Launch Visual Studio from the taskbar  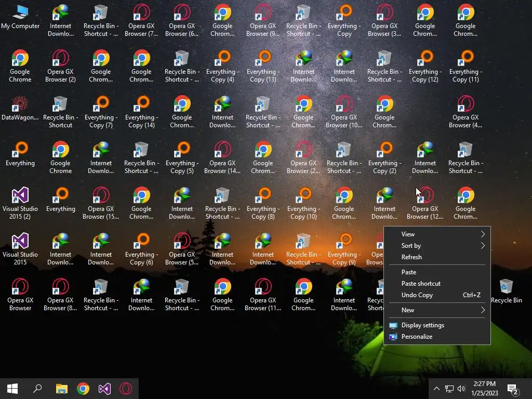click(x=104, y=389)
